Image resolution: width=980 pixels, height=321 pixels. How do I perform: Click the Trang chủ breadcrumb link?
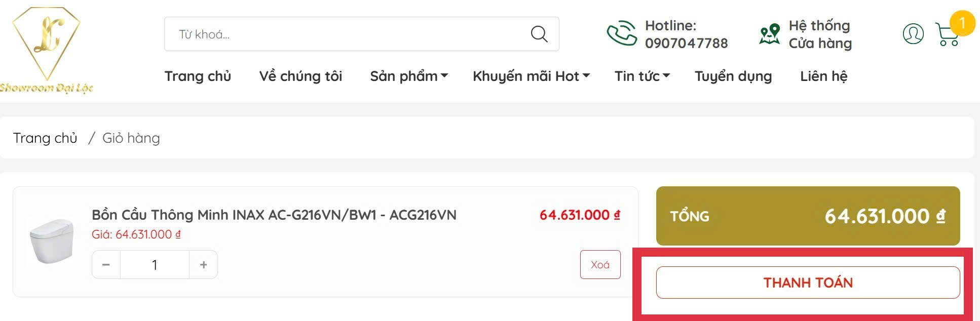(45, 138)
